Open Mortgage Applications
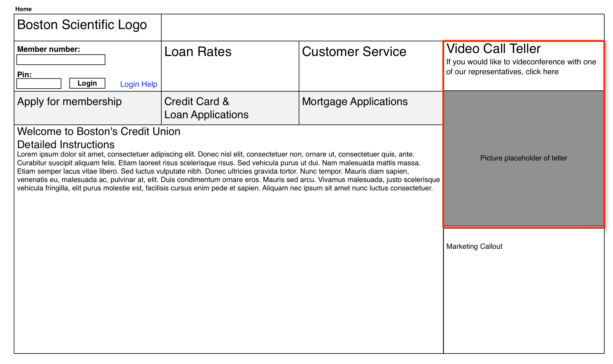The image size is (613, 364). point(355,101)
